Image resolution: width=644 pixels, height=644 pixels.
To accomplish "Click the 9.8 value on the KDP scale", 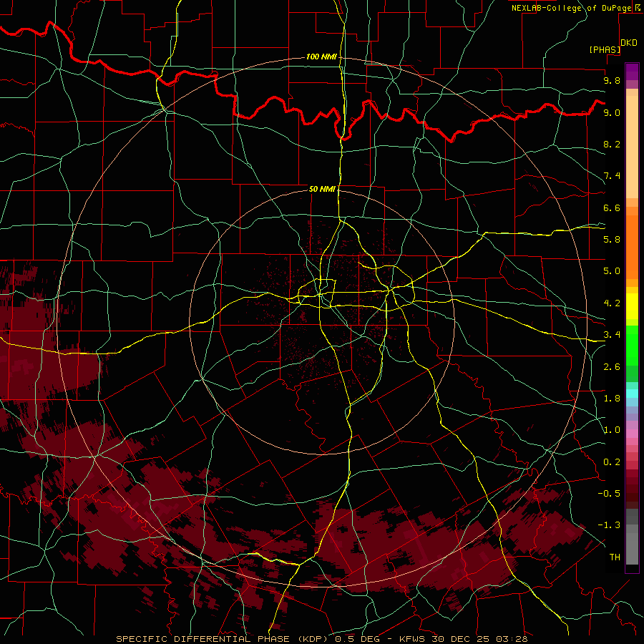I will [x=612, y=80].
